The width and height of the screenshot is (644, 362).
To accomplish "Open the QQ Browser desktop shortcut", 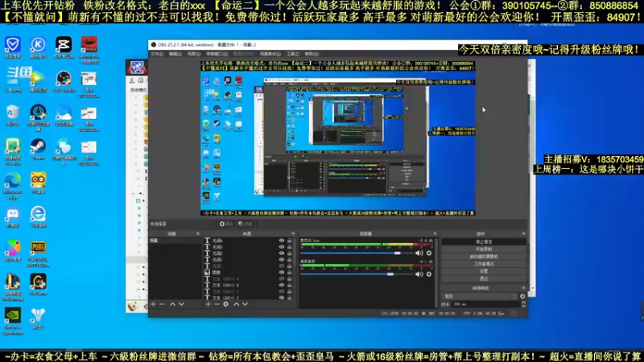I will point(64,115).
